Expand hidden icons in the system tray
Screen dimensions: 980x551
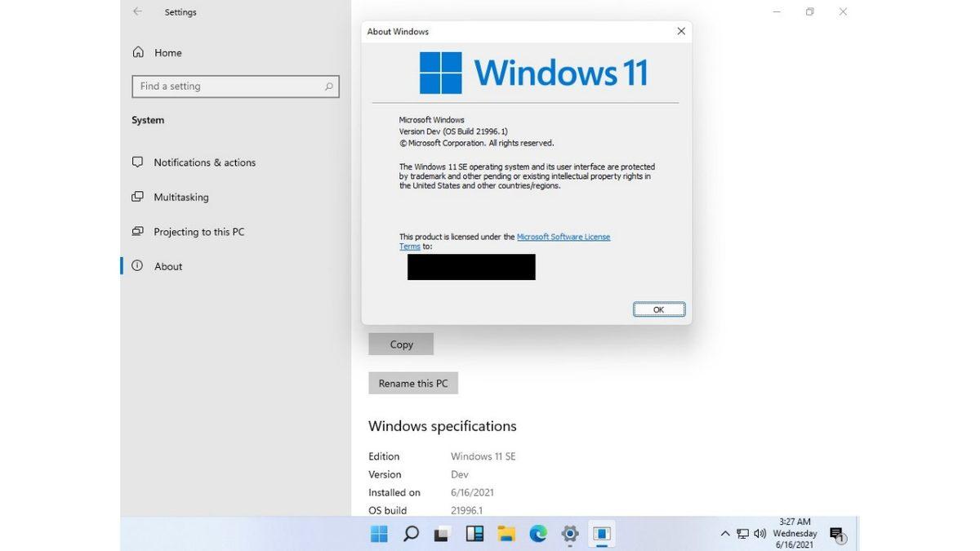pyautogui.click(x=725, y=533)
